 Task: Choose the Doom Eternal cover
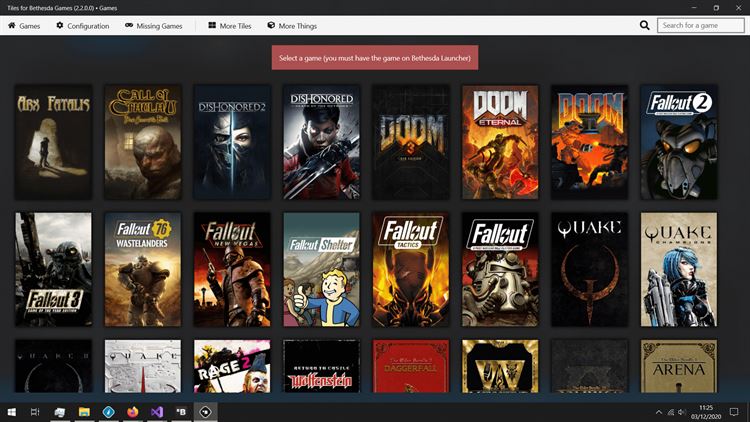click(500, 142)
